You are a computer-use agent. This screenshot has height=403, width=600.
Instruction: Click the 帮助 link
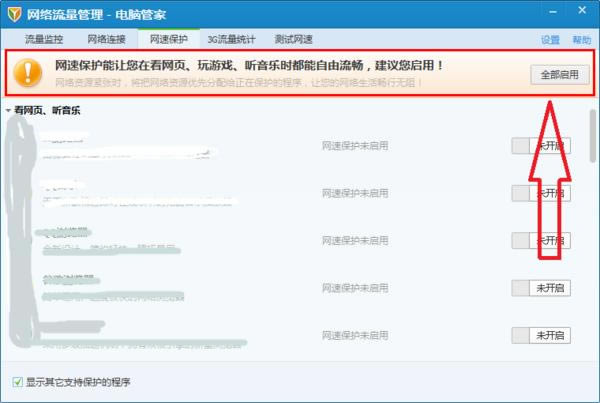[581, 40]
